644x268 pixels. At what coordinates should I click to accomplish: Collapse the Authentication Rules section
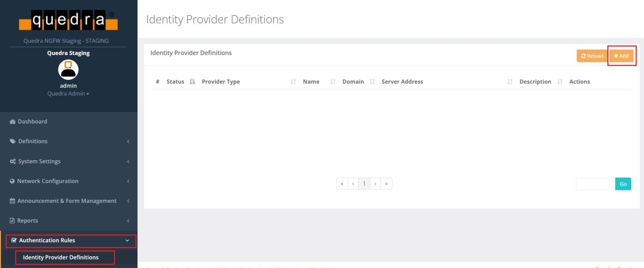[x=127, y=241]
